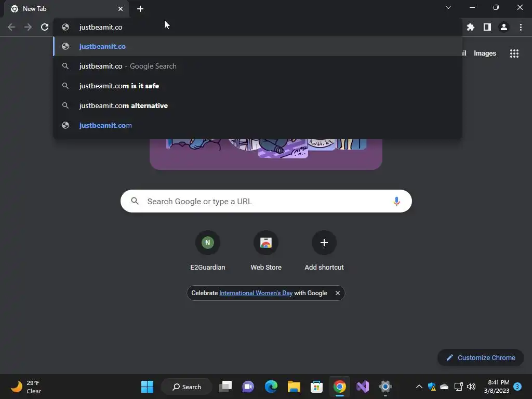
Task: Click the Search Google or type a URL box
Action: [266, 201]
